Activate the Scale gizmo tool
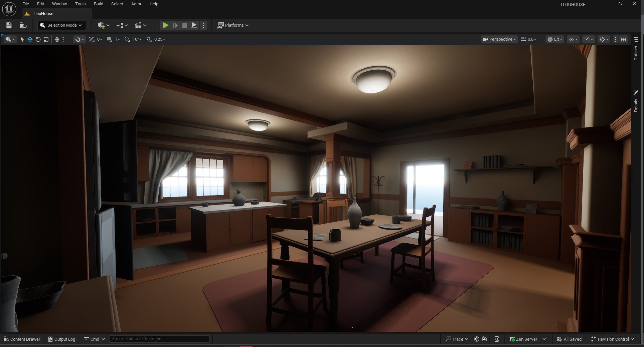Image resolution: width=644 pixels, height=347 pixels. [x=46, y=39]
